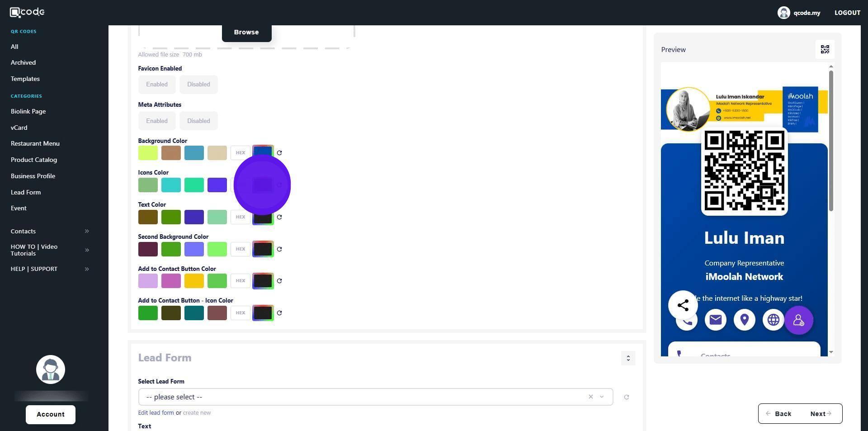Click the Contact Button Icon Color HEX field
Viewport: 868px width, 431px height.
pyautogui.click(x=241, y=313)
